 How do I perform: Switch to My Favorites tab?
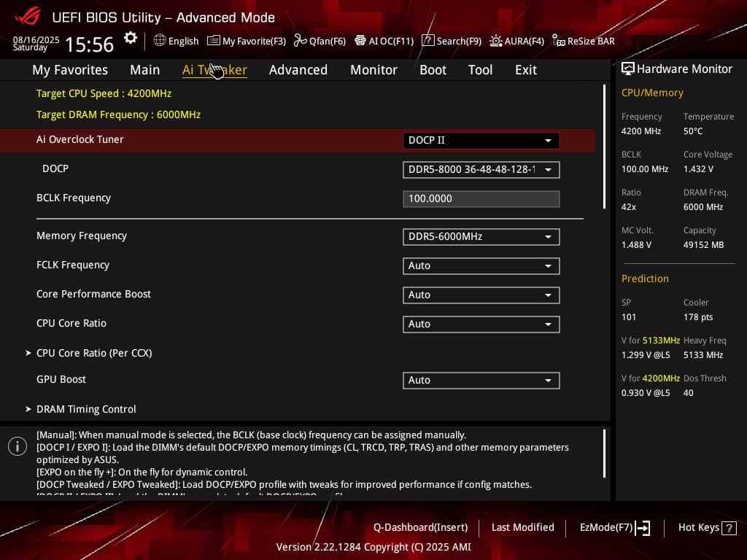coord(70,70)
